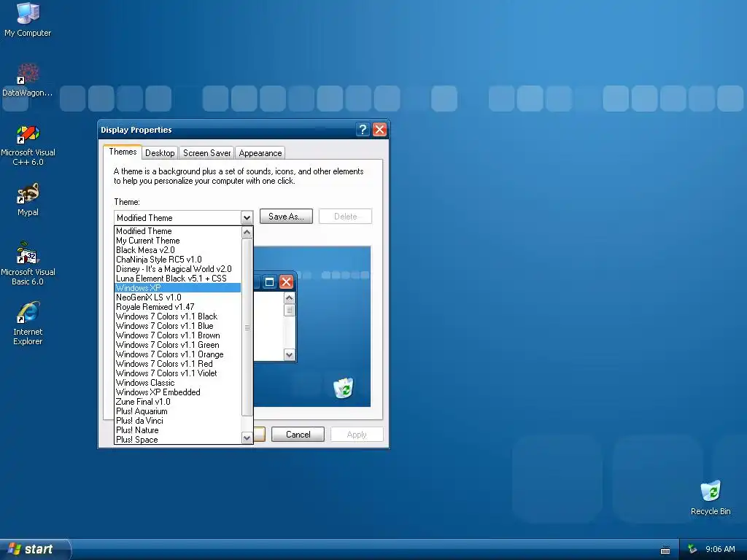This screenshot has width=747, height=560.
Task: Switch to the Themes tab
Action: tap(123, 152)
